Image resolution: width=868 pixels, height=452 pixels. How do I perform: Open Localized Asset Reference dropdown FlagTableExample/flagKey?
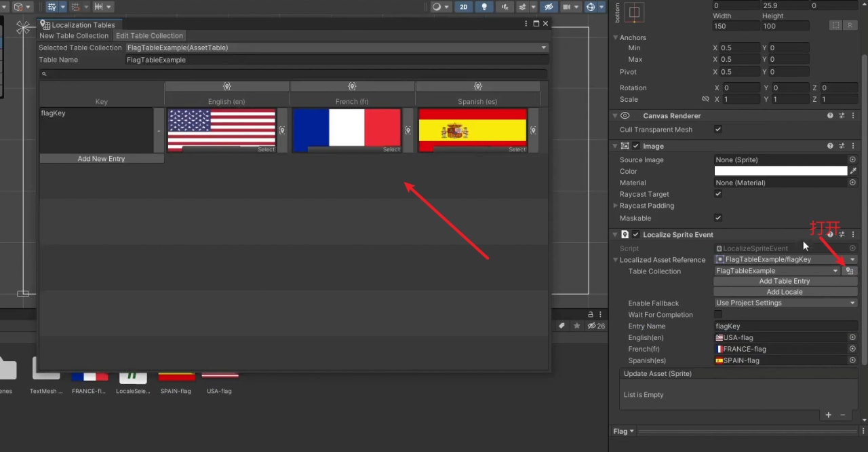785,259
